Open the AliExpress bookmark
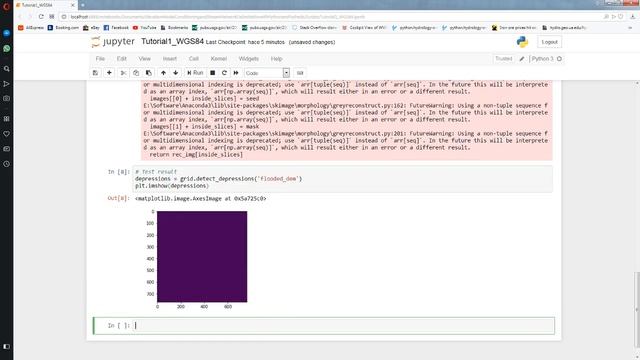 (x=31, y=28)
